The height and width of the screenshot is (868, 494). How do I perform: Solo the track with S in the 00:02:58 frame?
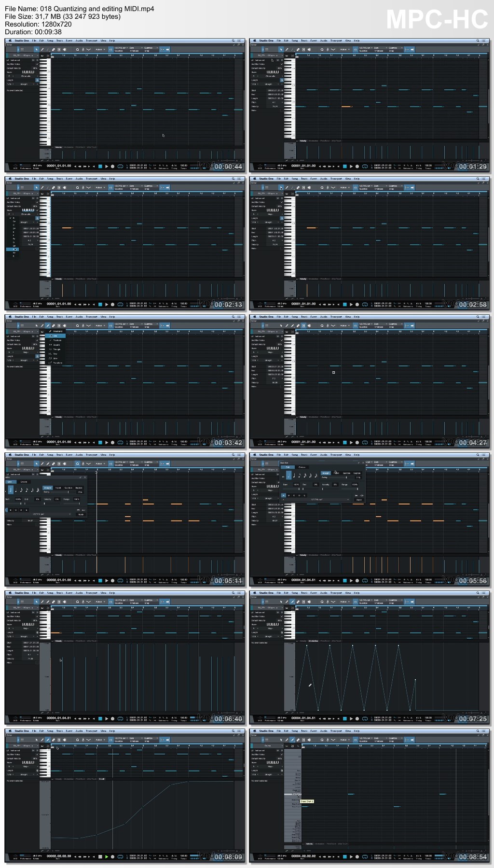tap(282, 198)
